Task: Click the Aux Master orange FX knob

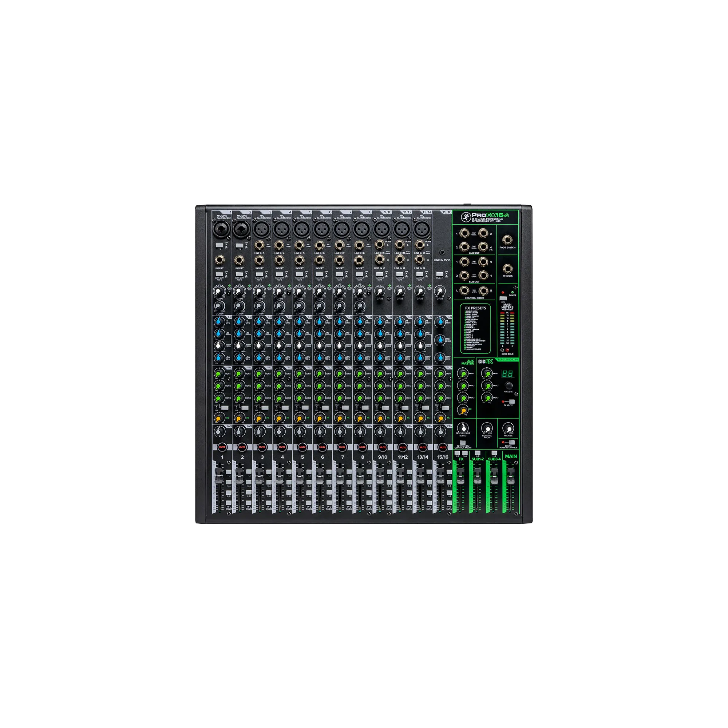Action: click(x=463, y=410)
